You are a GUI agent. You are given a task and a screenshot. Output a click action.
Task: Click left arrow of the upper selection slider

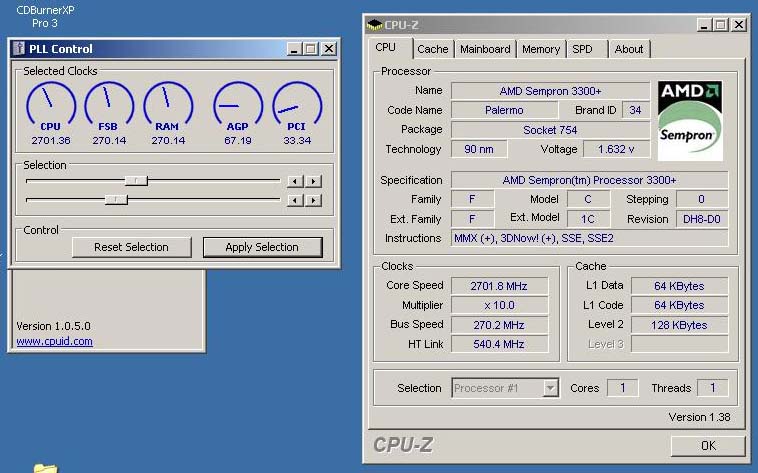pyautogui.click(x=294, y=181)
